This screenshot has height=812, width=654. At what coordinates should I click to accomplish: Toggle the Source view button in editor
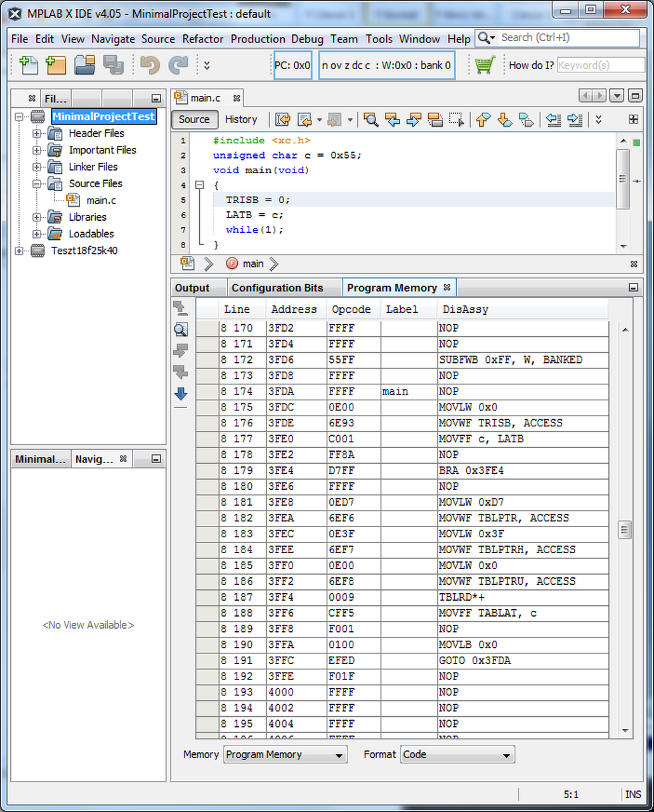[194, 119]
